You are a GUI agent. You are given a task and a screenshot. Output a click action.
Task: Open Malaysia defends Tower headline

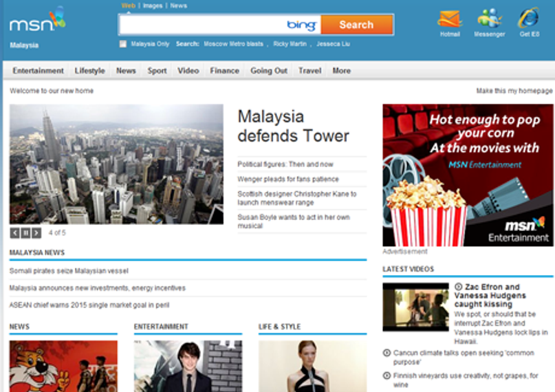point(293,127)
